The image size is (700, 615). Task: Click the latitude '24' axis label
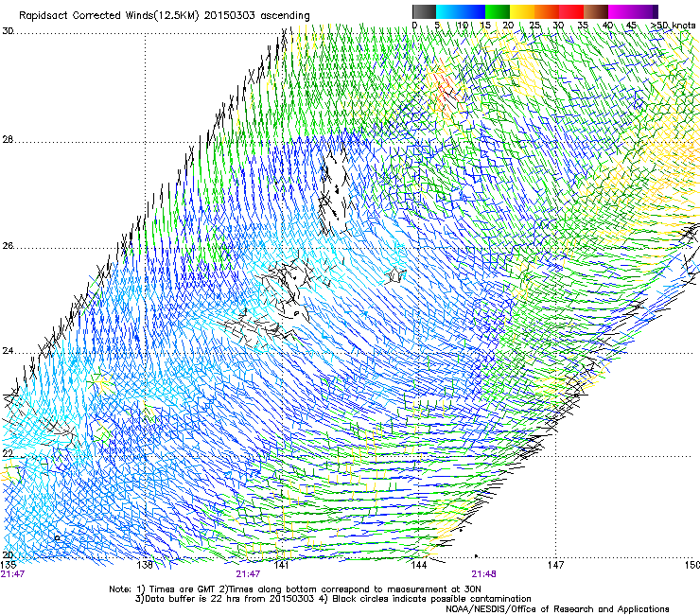(x=8, y=351)
